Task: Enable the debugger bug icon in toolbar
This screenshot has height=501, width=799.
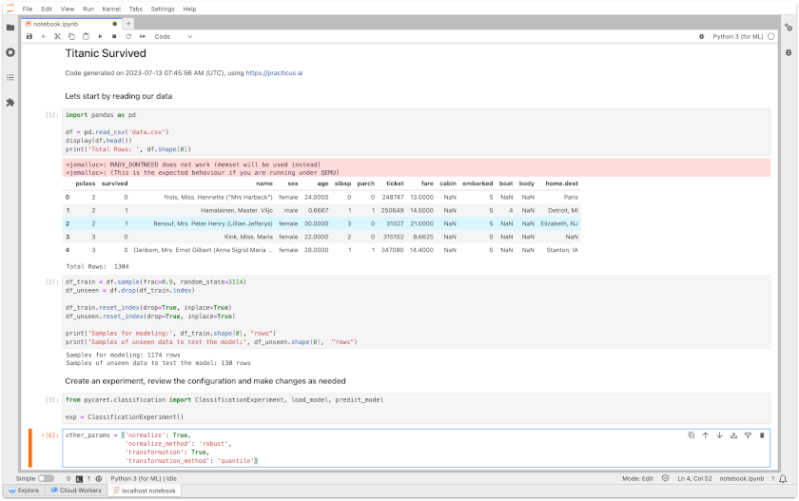Action: pyautogui.click(x=702, y=37)
